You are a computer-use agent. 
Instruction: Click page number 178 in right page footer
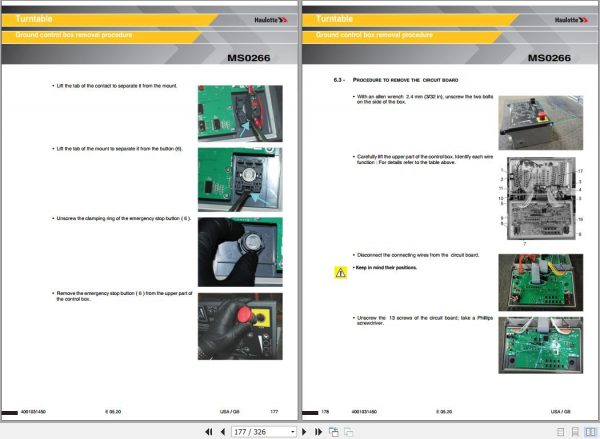click(x=325, y=411)
